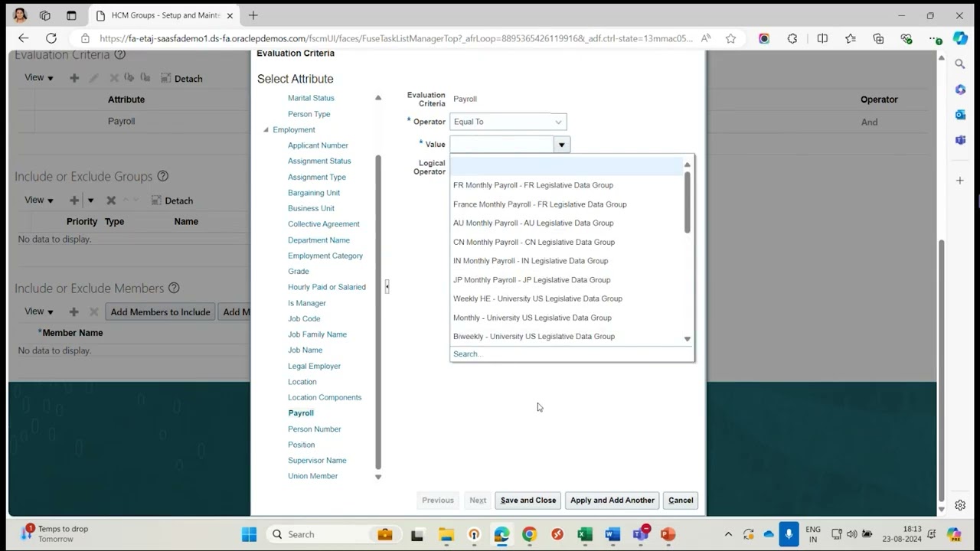This screenshot has width=980, height=551.
Task: Open Browser Essentials heart icon
Action: coord(907,38)
